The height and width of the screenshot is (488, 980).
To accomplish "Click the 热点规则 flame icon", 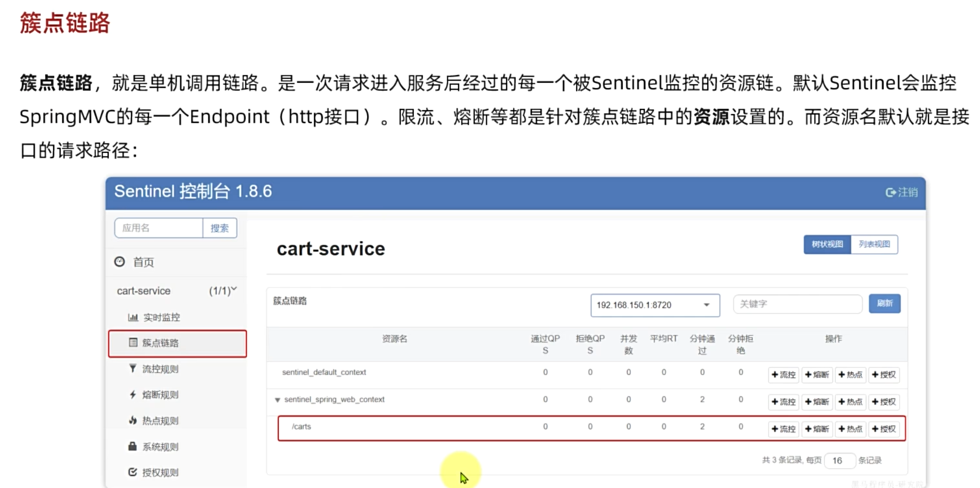I will (133, 420).
